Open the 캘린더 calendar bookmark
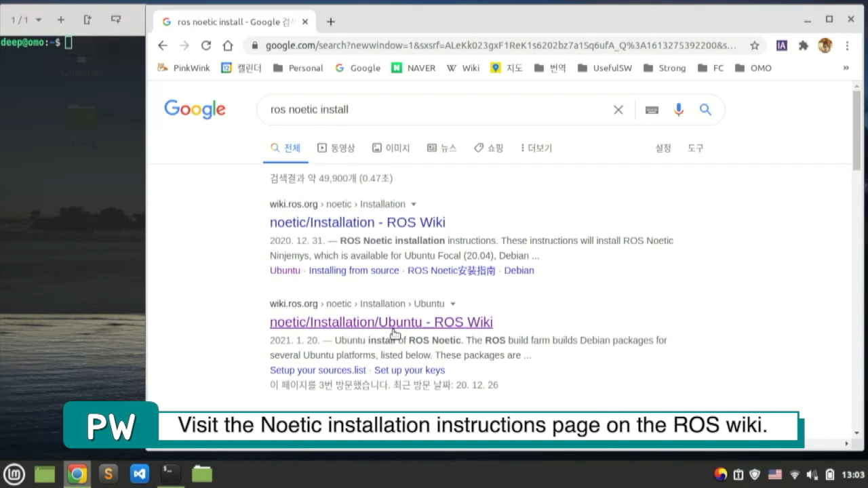This screenshot has height=488, width=868. click(x=241, y=68)
